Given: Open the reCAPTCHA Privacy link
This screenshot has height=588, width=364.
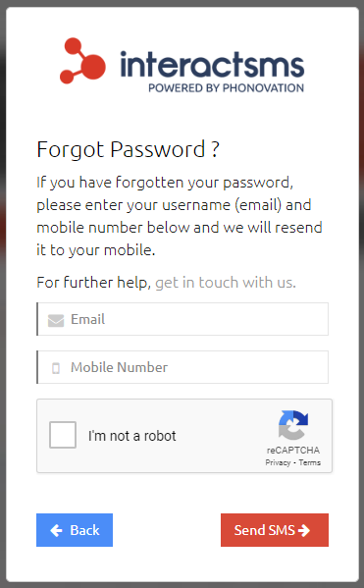Looking at the screenshot, I should (x=279, y=462).
